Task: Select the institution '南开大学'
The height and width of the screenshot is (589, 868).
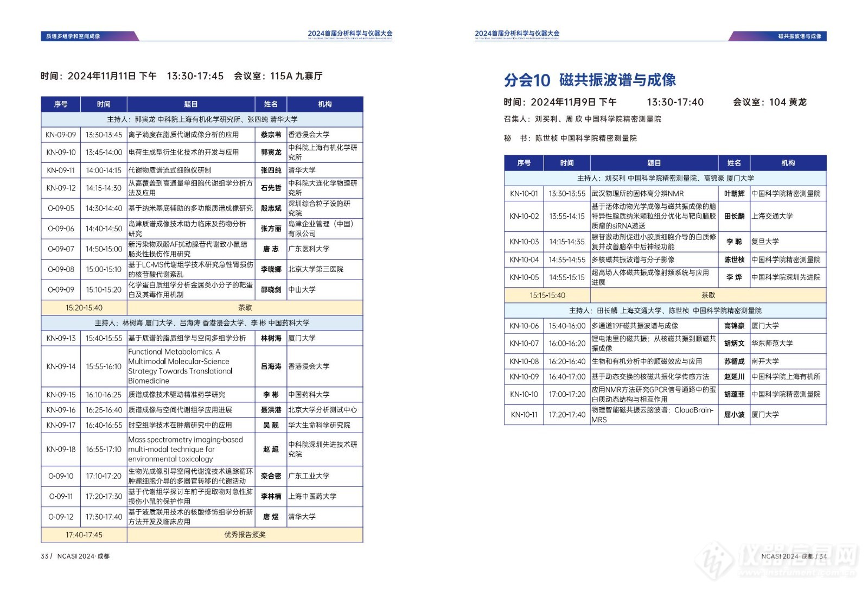Action: coord(765,362)
